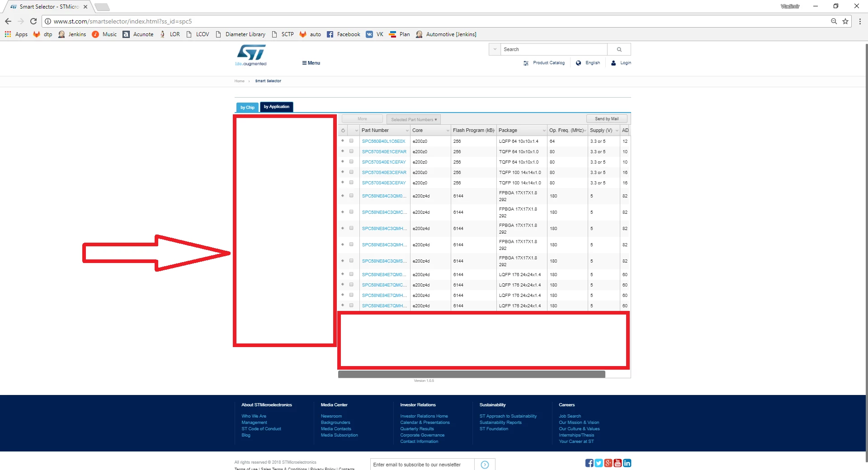Open Selected Part Numbers dropdown
868x470 pixels.
point(414,119)
